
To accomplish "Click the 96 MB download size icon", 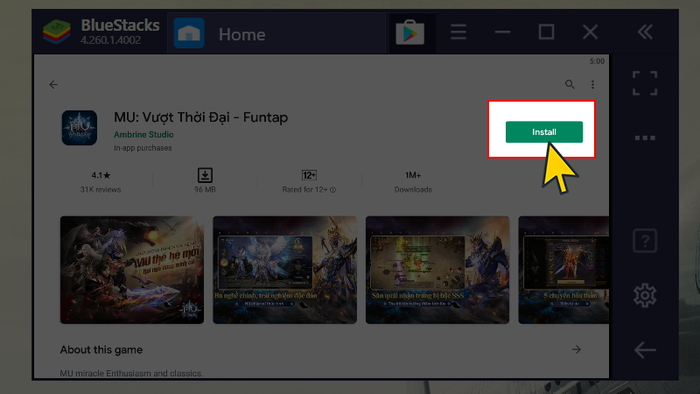I will point(205,175).
